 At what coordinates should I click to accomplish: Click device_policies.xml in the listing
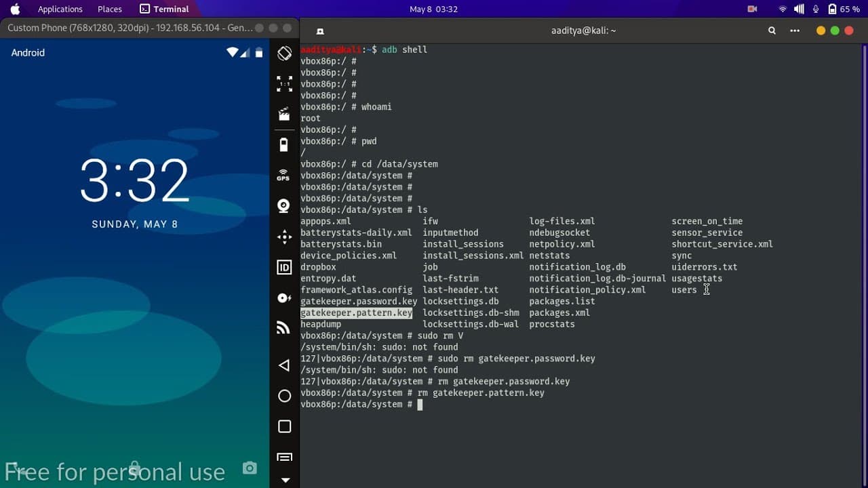[349, 256]
